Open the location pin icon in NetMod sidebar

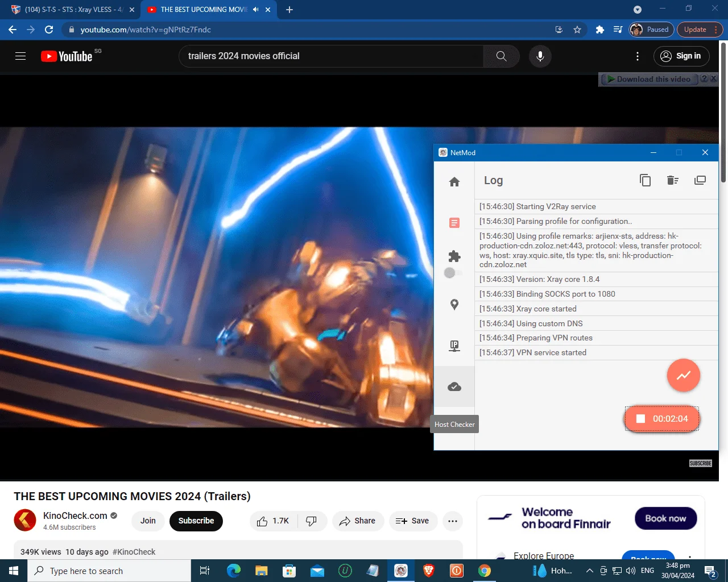(454, 305)
